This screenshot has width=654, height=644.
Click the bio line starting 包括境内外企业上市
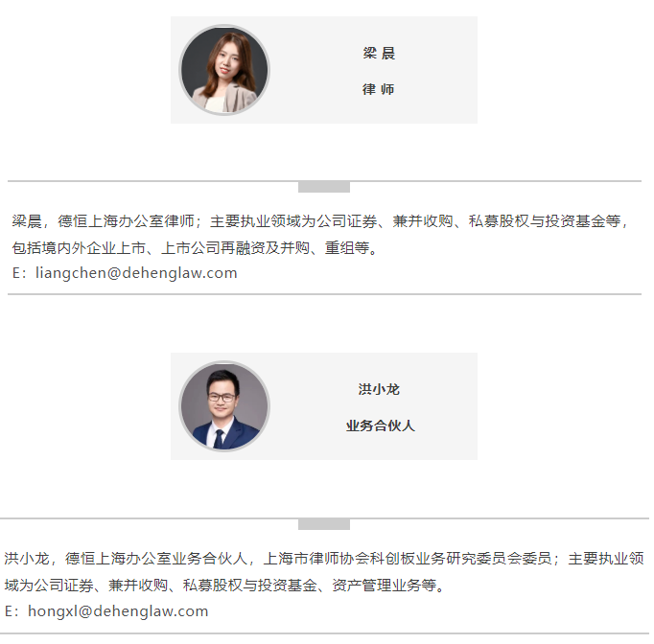point(196,247)
